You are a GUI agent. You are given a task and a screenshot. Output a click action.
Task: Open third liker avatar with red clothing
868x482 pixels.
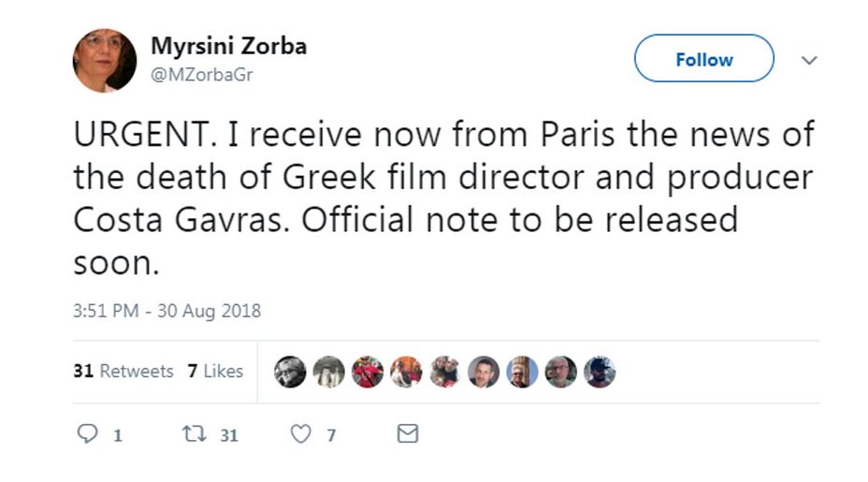[x=368, y=372]
